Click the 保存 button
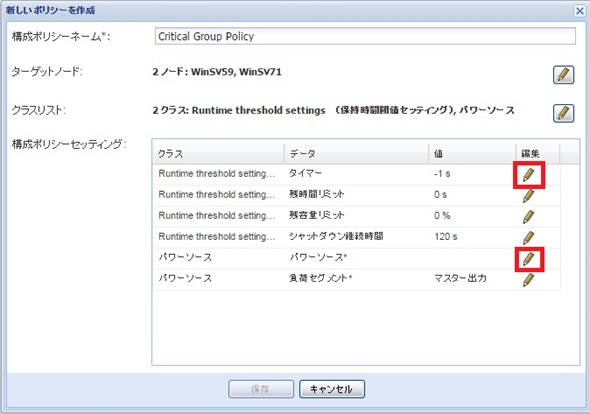The height and width of the screenshot is (414, 590). pos(261,389)
